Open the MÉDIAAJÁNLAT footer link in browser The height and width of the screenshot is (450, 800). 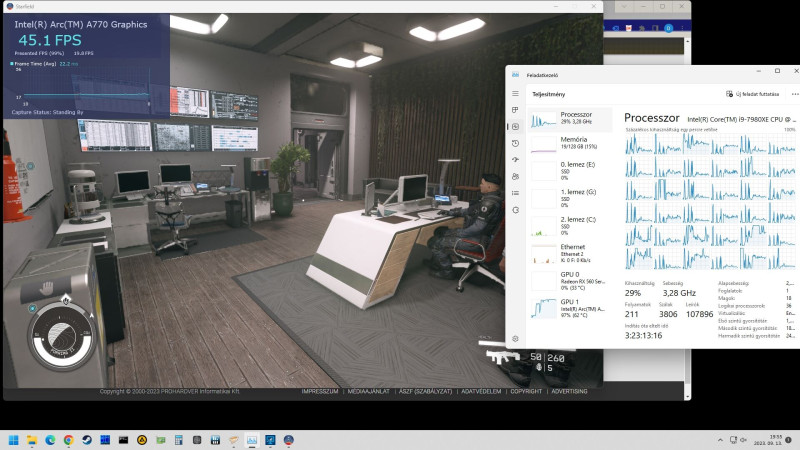point(368,391)
